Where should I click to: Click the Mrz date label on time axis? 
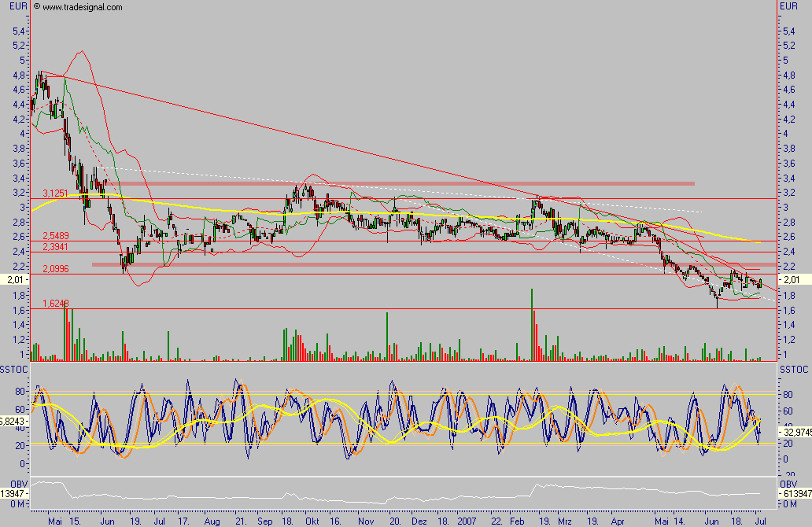(564, 521)
